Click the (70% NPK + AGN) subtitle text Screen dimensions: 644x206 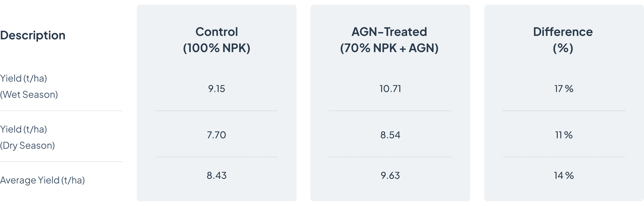[389, 48]
